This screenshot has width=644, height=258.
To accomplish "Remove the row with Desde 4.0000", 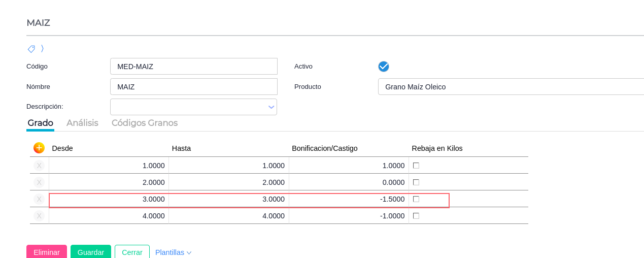I will [x=39, y=216].
